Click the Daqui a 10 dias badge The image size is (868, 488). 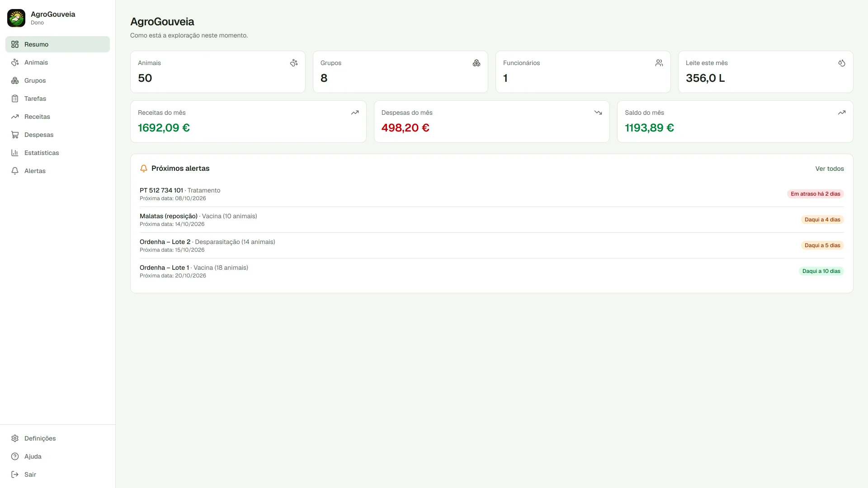click(821, 271)
